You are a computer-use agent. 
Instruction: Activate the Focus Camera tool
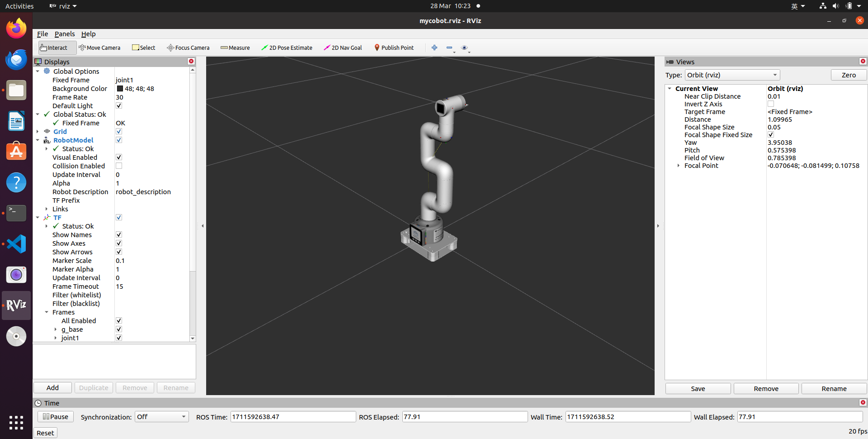click(188, 48)
